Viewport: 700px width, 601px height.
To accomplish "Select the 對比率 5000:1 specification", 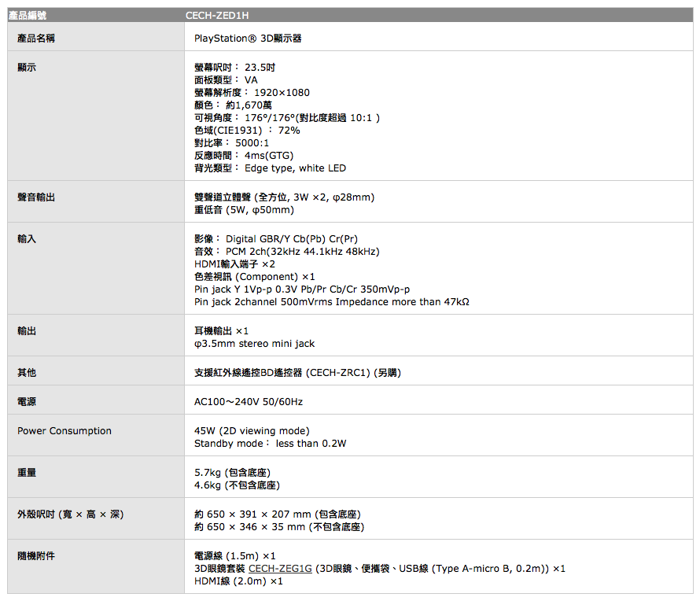I will pos(231,142).
